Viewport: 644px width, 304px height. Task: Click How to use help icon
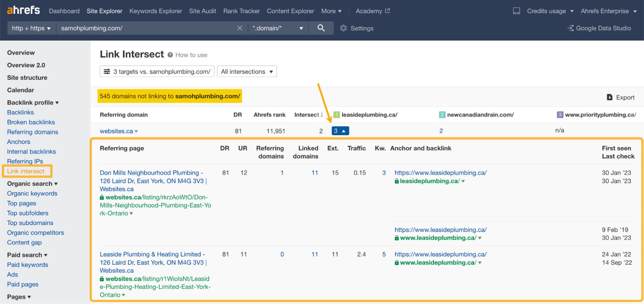(x=170, y=55)
